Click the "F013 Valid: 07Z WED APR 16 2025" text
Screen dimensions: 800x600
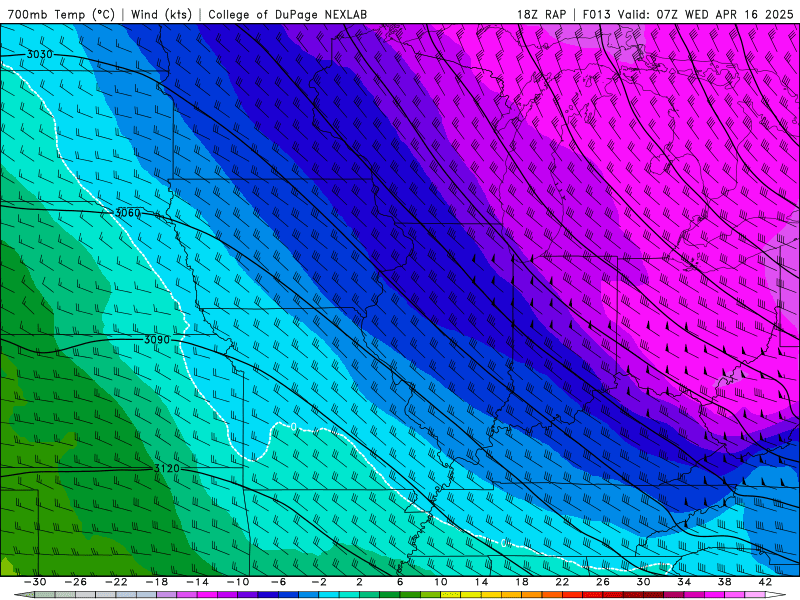688,15
